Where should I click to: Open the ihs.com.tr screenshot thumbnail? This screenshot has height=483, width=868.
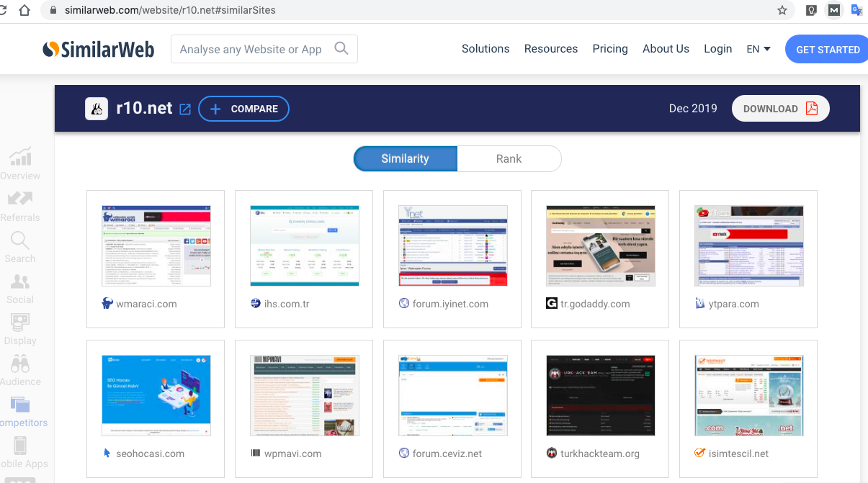[305, 245]
